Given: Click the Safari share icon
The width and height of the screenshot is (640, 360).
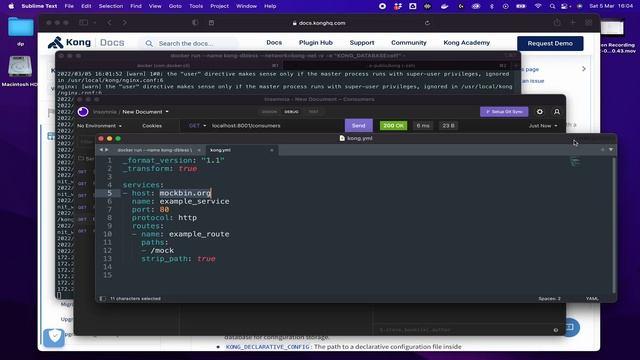Looking at the screenshot, I should 557,23.
